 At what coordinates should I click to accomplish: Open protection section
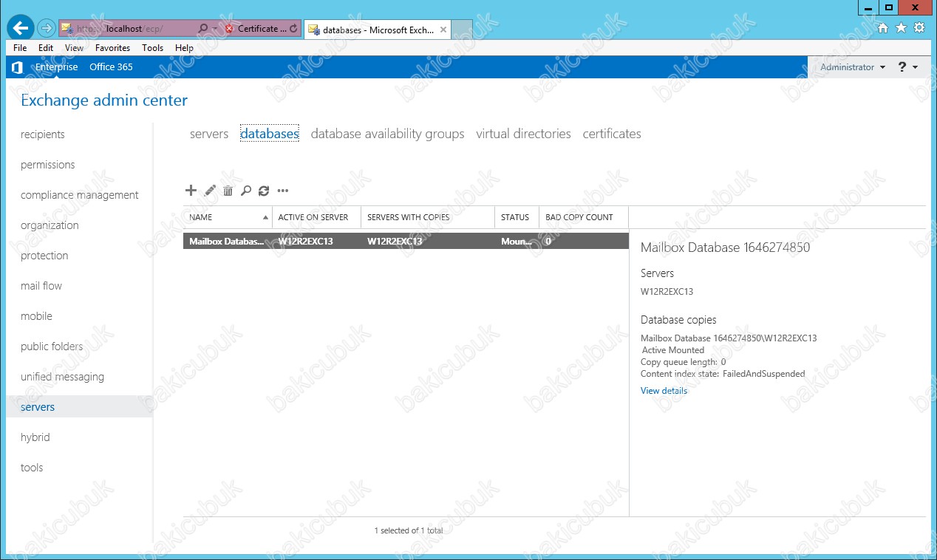pyautogui.click(x=44, y=256)
